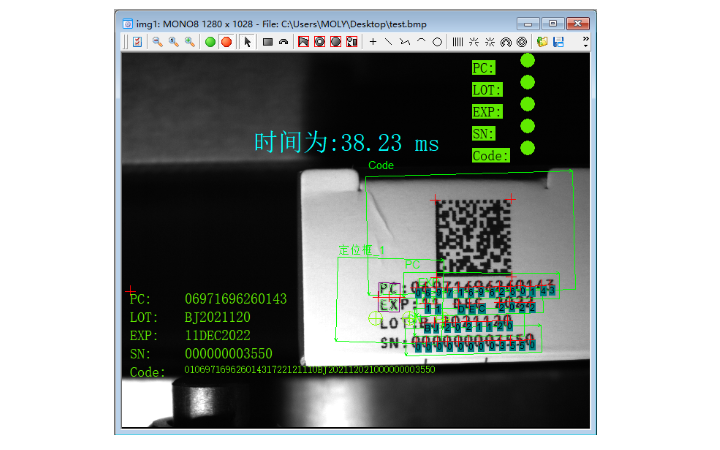720x450 pixels.
Task: Select the arc-shaped region tool next to rectangle
Action: coord(284,42)
